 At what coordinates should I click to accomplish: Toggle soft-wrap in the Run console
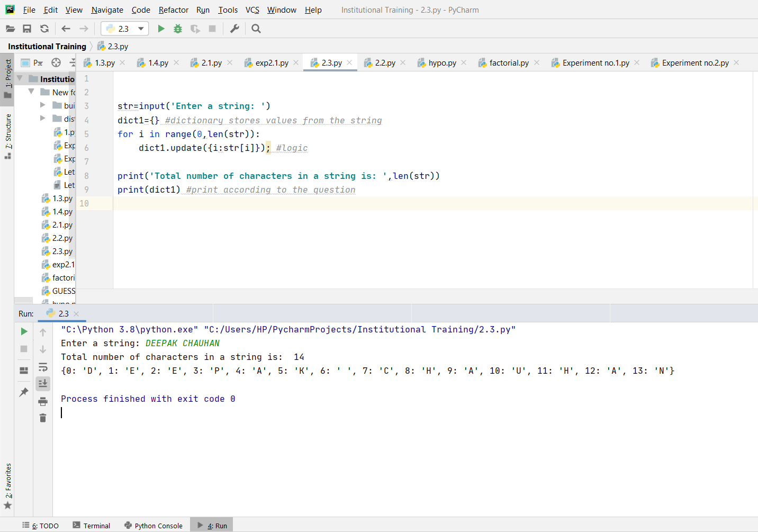[x=43, y=367]
